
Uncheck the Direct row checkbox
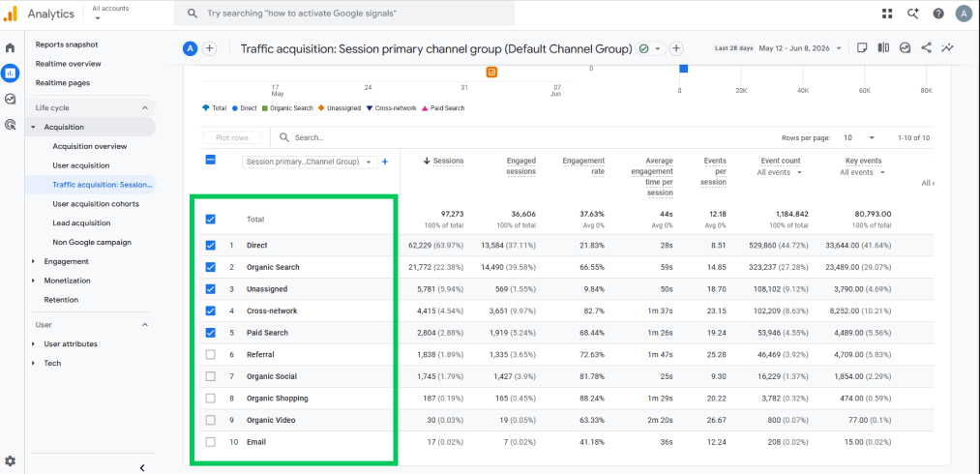(211, 246)
